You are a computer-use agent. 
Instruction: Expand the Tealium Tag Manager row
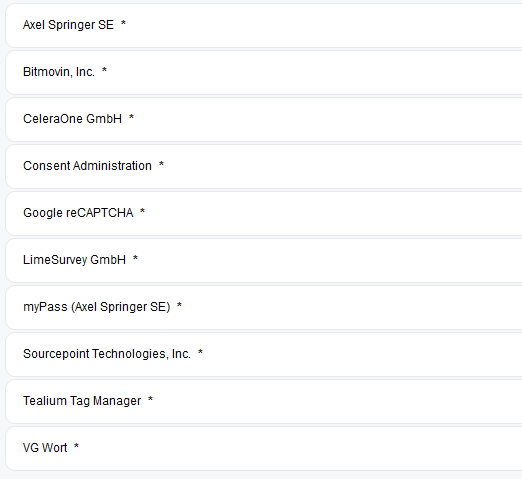click(x=264, y=401)
